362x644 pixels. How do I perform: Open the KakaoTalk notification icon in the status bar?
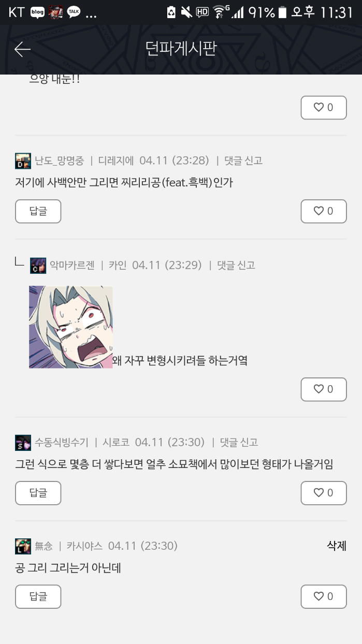(74, 12)
